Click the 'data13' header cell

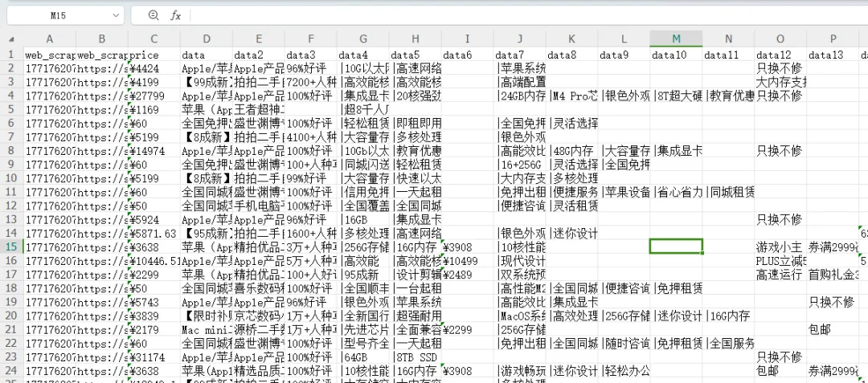pyautogui.click(x=833, y=55)
